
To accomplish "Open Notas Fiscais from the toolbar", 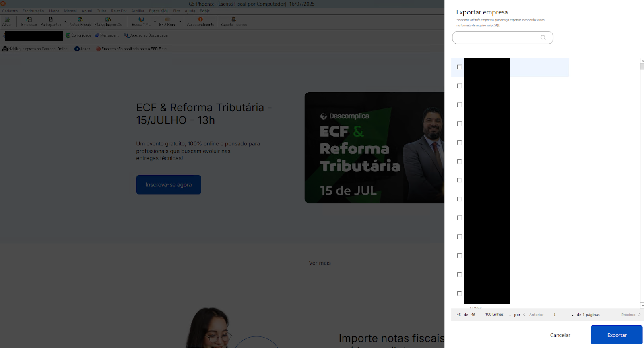I will 80,21.
